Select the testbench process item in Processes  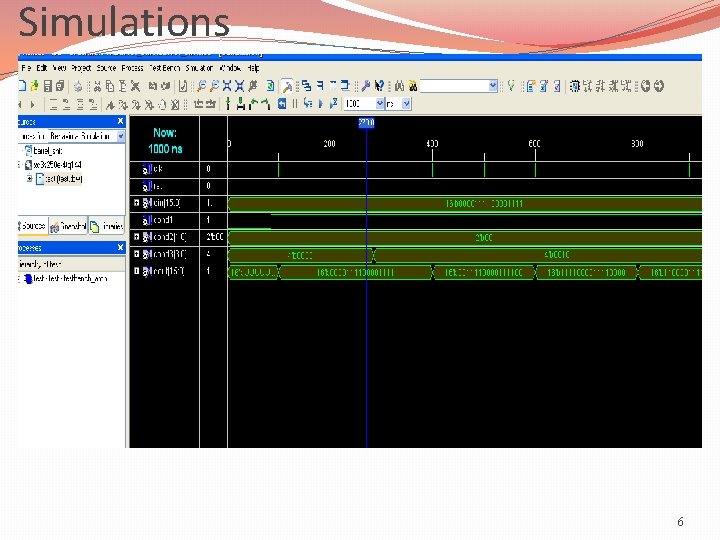pos(66,278)
